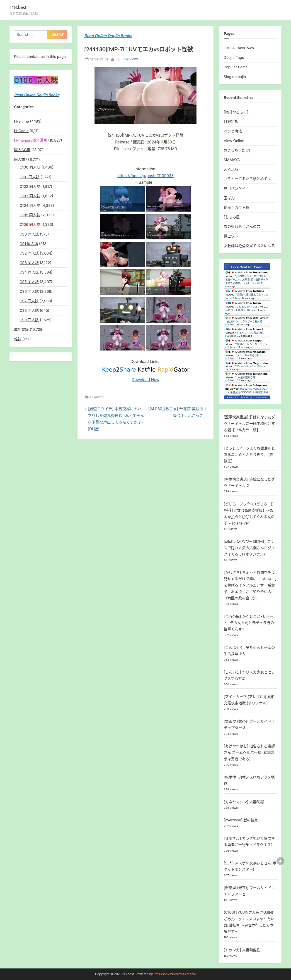The width and height of the screenshot is (291, 980).
Task: Open the highlighted C106 category link
Action: click(30, 224)
